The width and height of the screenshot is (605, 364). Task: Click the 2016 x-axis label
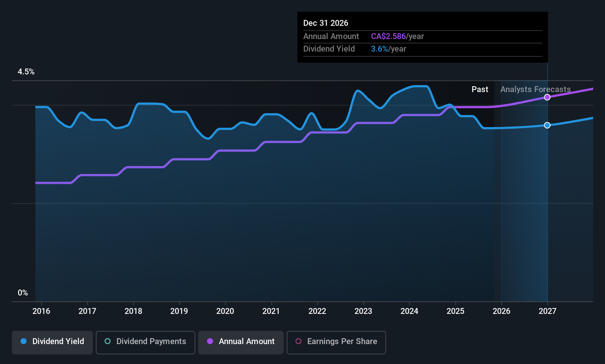point(41,311)
